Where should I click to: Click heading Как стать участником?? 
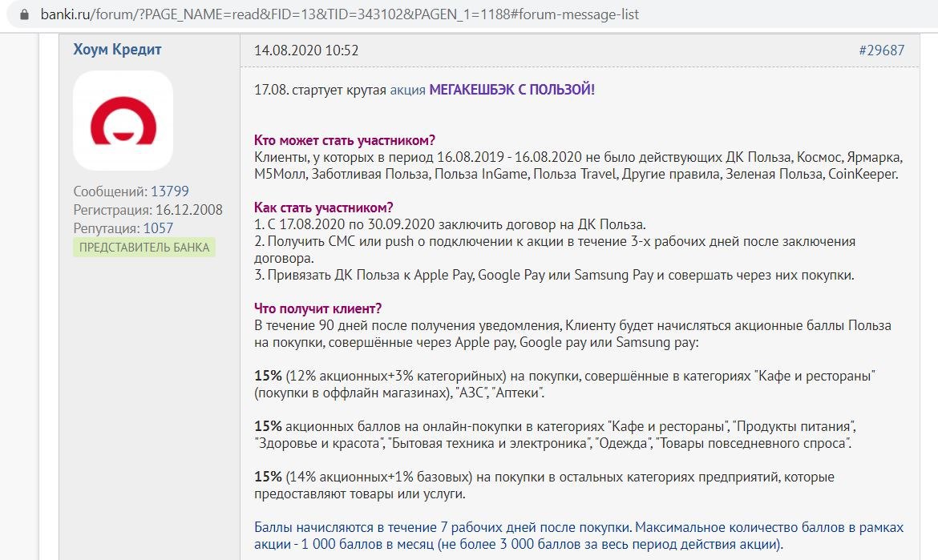click(324, 207)
